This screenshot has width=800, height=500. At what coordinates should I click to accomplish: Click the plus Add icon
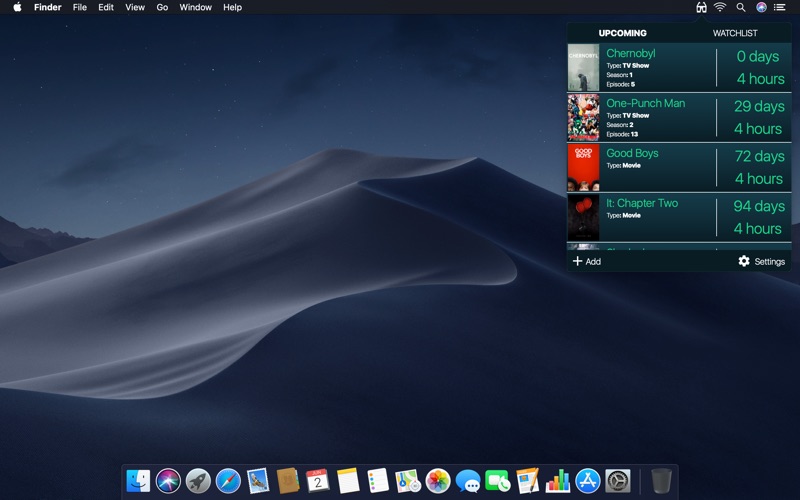(577, 261)
